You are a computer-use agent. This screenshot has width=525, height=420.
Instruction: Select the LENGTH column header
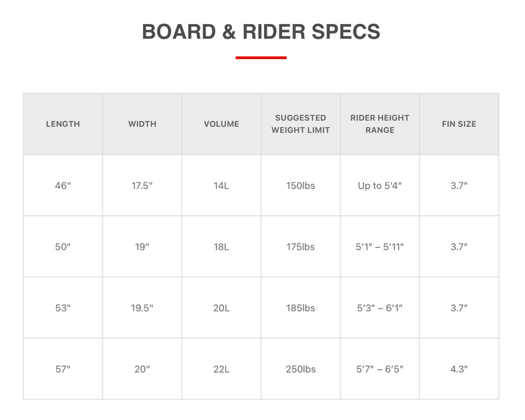(x=63, y=124)
